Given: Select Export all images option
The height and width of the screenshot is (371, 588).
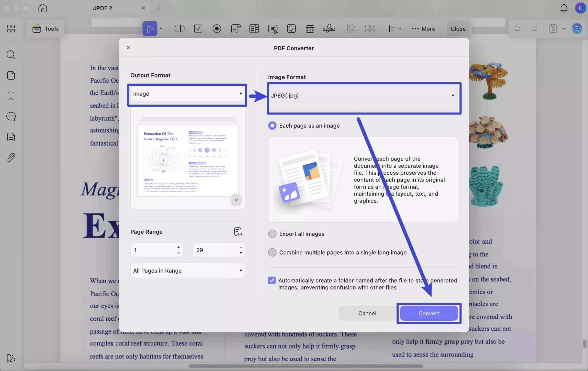Looking at the screenshot, I should (272, 234).
